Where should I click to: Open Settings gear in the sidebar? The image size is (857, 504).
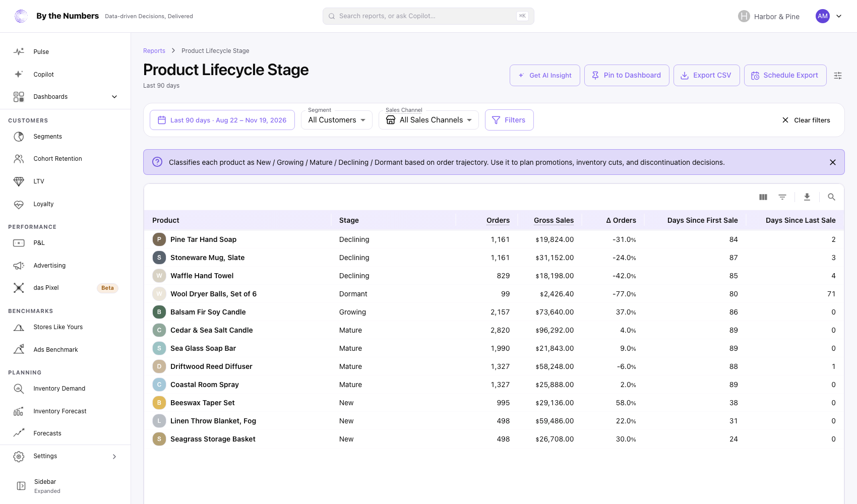click(19, 457)
